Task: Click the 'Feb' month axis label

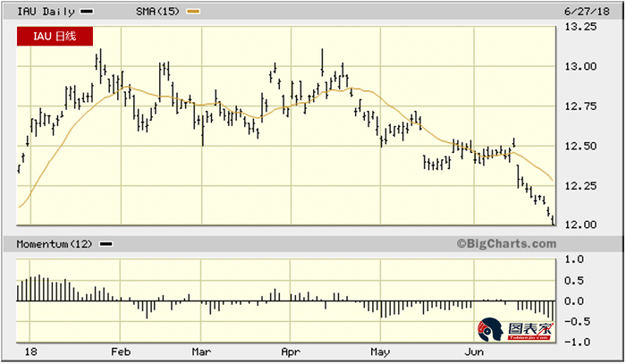Action: pyautogui.click(x=121, y=351)
